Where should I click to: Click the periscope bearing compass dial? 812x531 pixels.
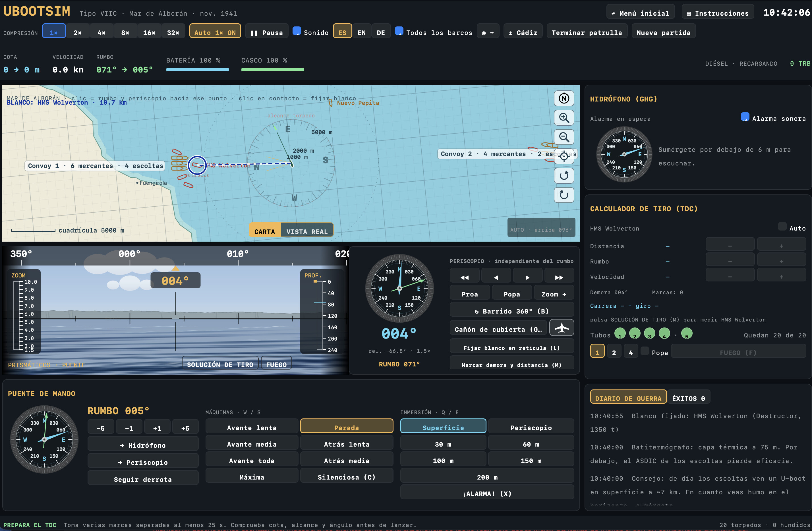[x=399, y=288]
